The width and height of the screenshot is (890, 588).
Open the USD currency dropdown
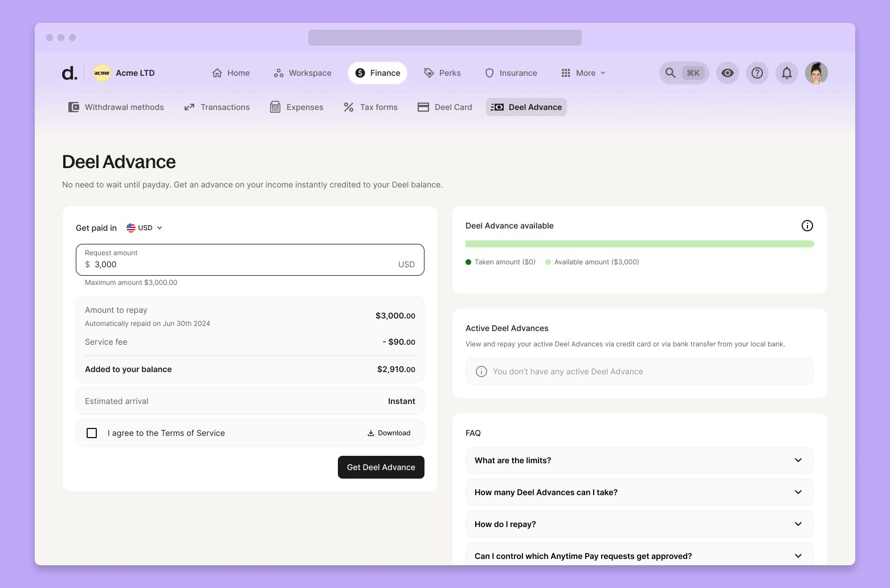pyautogui.click(x=144, y=228)
